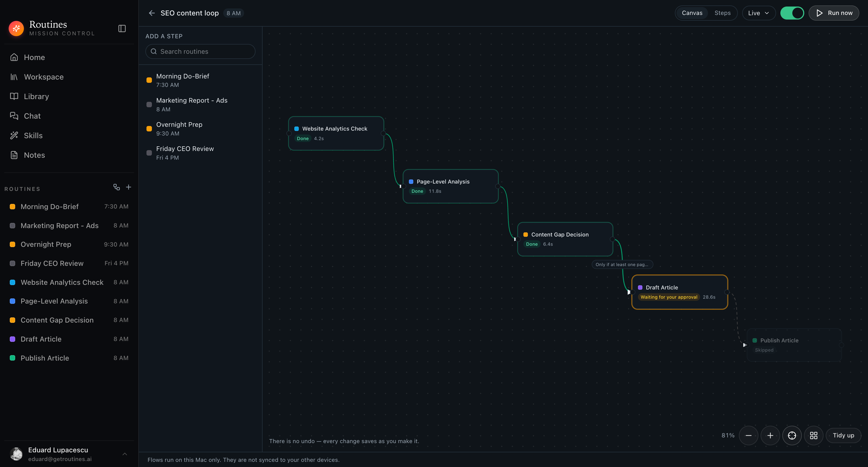Select the Page-Level Analysis node on canvas
Screen dimensions: 868x467
[451, 187]
